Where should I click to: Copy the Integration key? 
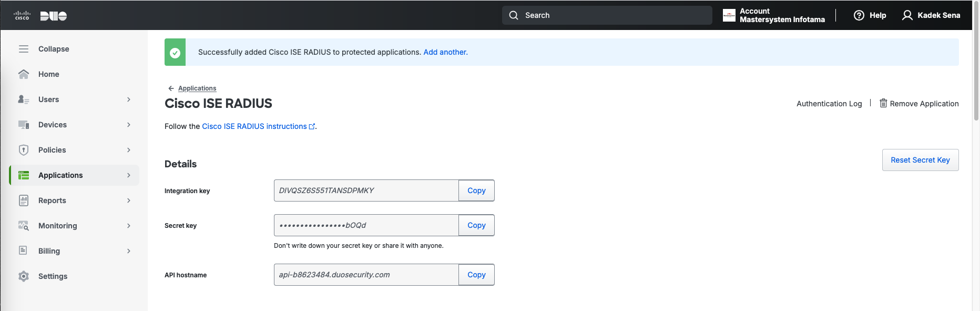pyautogui.click(x=476, y=190)
